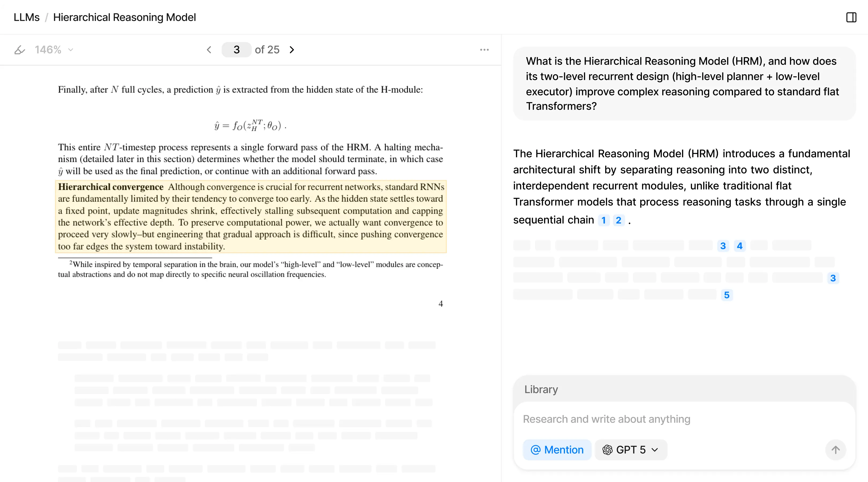Screen dimensions: 868x482
Task: Open citation reference 5
Action: tap(727, 295)
